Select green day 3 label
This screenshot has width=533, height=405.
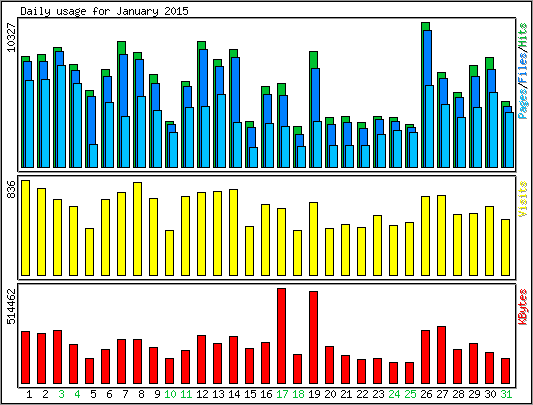61,394
